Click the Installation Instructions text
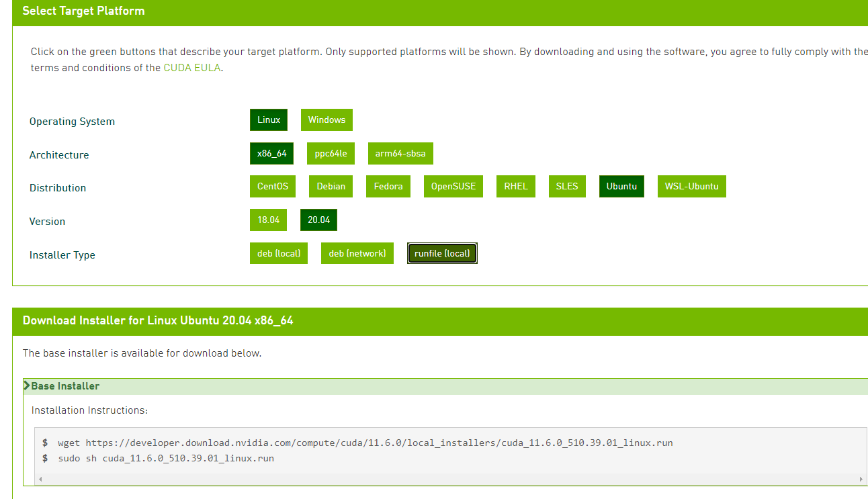 coord(89,410)
